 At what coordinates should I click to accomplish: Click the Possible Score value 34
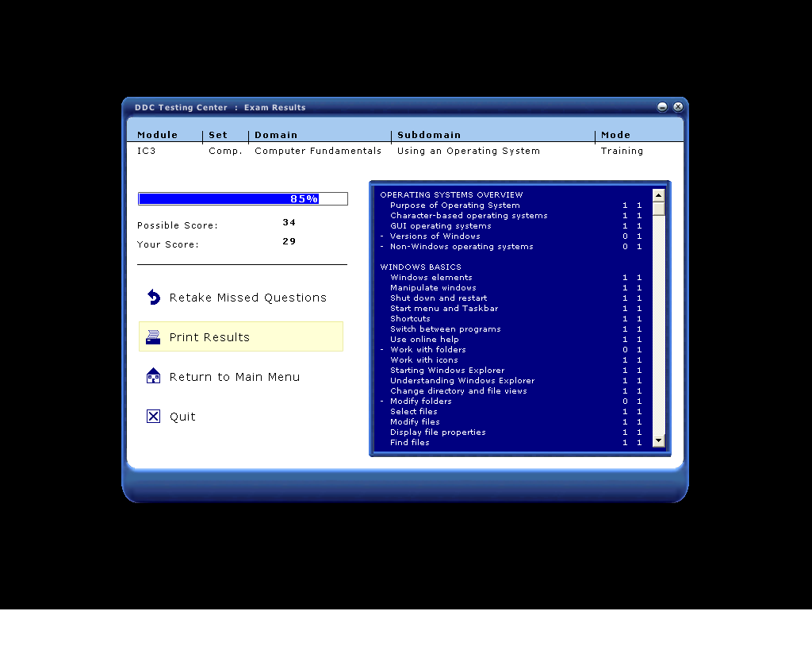pos(289,222)
